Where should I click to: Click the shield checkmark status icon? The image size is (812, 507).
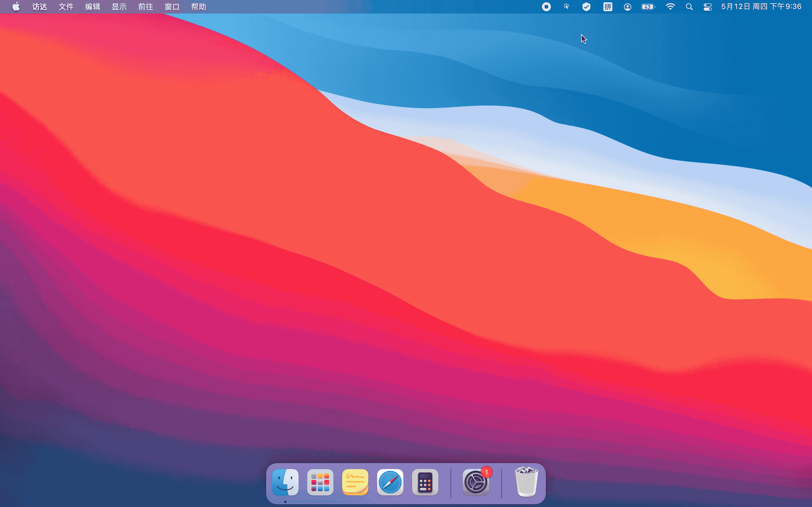point(586,7)
